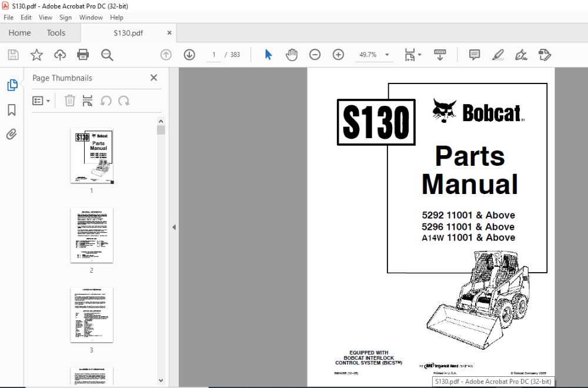Close the S130.pdf tab

(169, 33)
